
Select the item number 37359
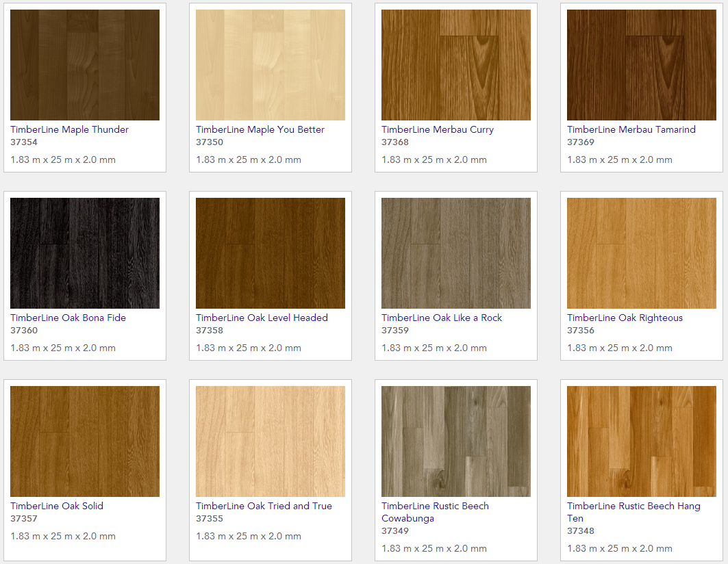click(x=395, y=331)
